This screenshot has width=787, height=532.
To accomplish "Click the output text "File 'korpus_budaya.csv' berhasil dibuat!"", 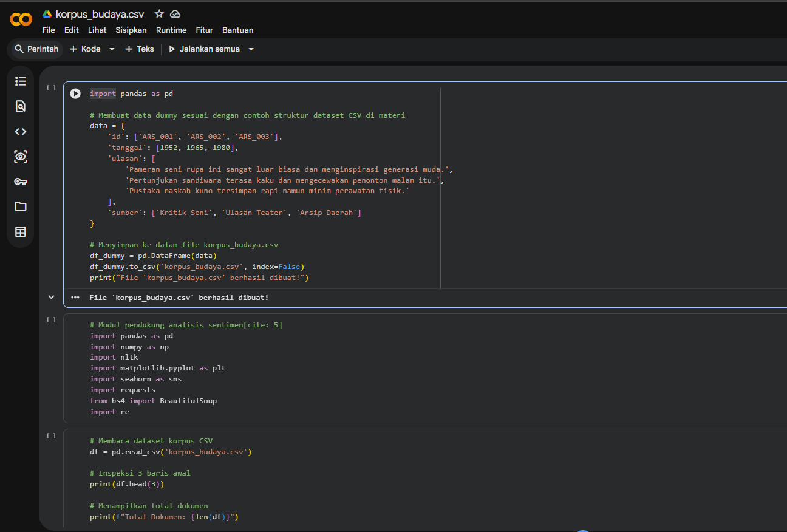I will point(179,298).
